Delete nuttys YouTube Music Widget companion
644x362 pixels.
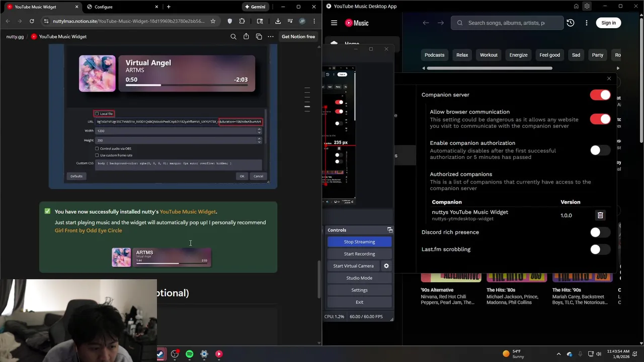coord(600,215)
